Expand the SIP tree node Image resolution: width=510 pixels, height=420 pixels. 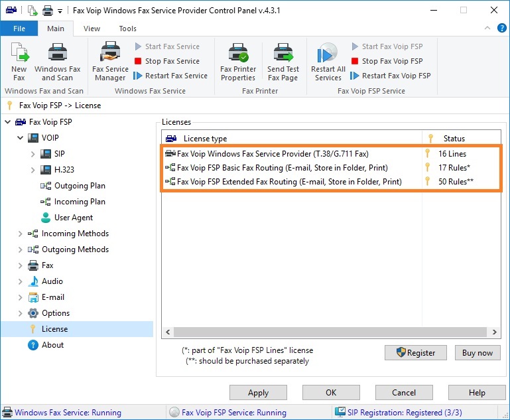click(32, 154)
